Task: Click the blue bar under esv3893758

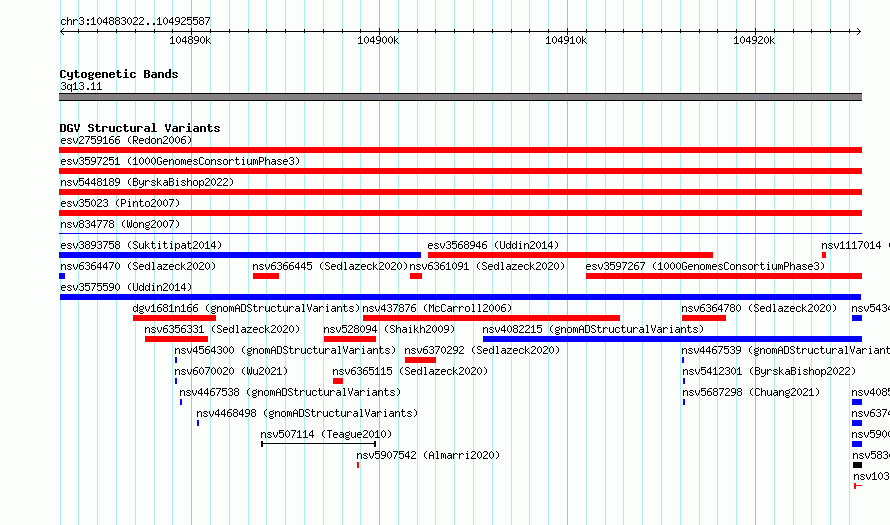Action: (x=240, y=255)
